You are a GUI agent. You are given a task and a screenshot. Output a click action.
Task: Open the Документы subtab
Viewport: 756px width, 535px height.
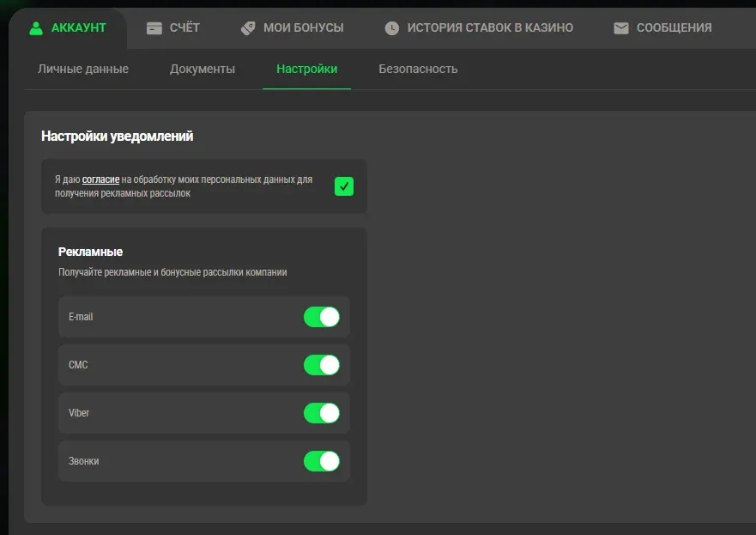[203, 69]
